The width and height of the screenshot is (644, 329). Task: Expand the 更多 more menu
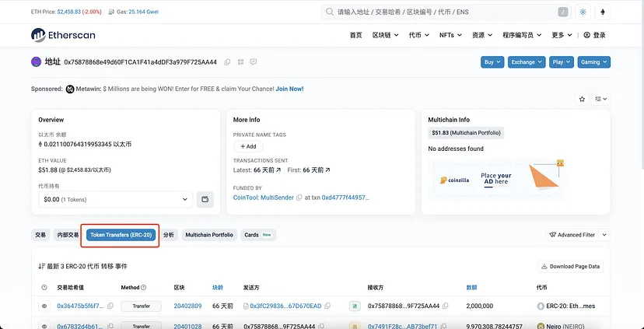[x=562, y=35]
